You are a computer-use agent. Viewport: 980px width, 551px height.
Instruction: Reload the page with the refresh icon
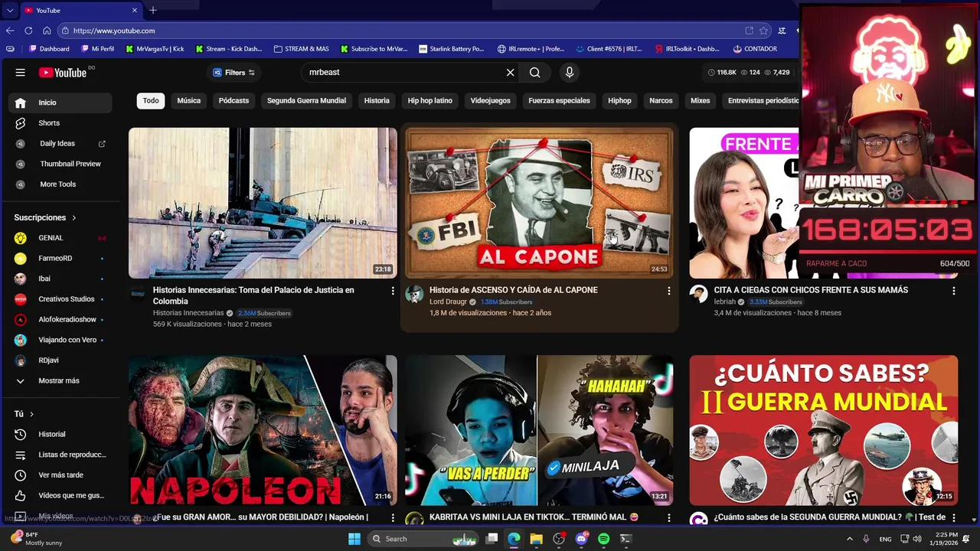[x=28, y=31]
